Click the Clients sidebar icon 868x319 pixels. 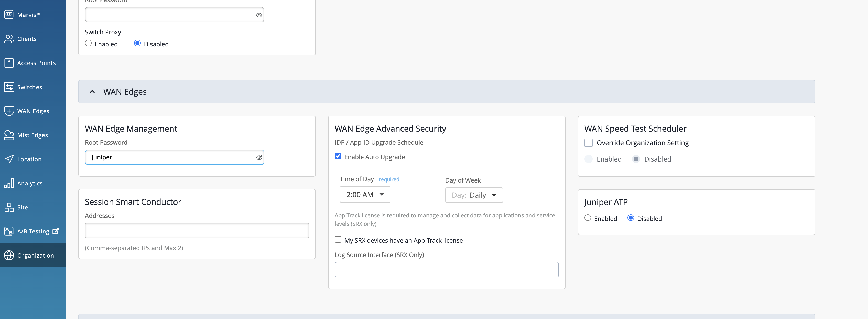coord(9,39)
